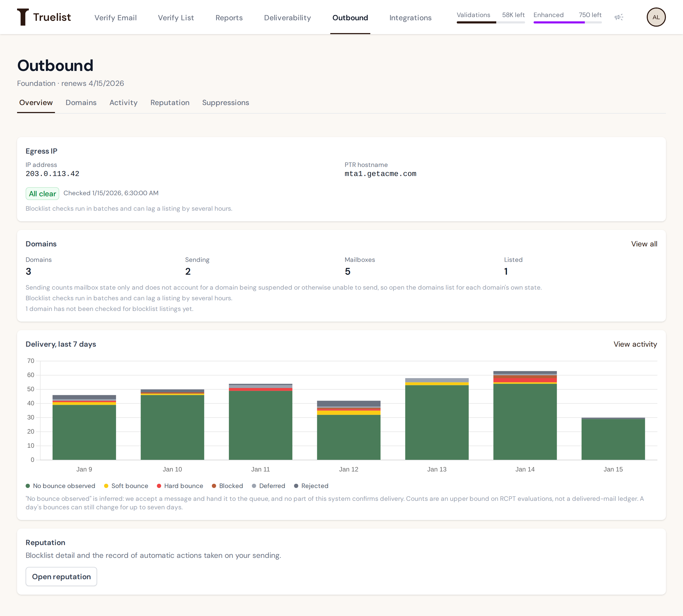This screenshot has height=616, width=683.
Task: Open the Verify List nav item
Action: click(x=176, y=18)
